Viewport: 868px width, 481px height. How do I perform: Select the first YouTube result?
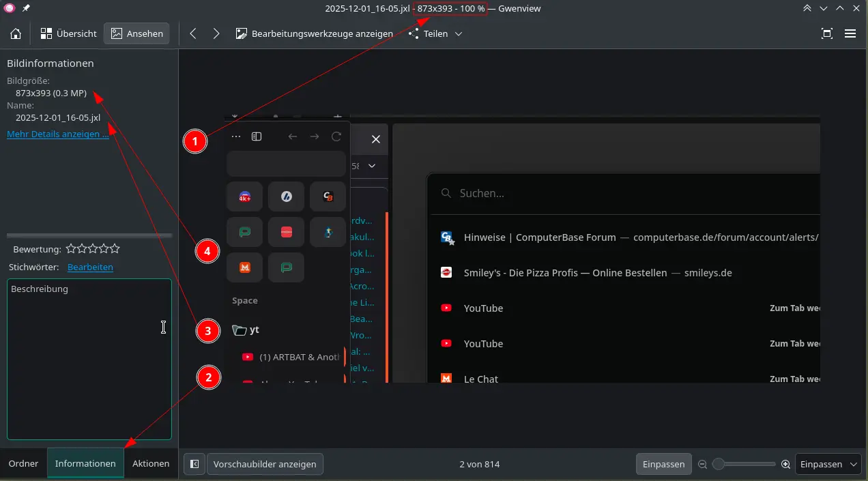coord(626,308)
